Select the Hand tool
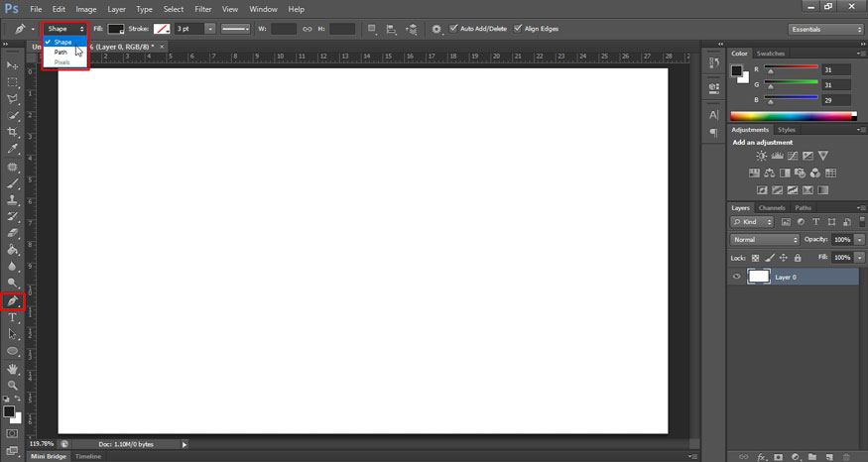Screen dimensions: 868x462 coord(13,368)
